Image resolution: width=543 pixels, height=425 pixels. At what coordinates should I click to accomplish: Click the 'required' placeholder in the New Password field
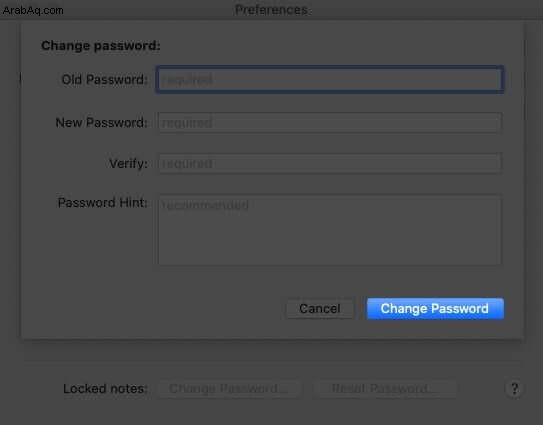click(x=187, y=123)
